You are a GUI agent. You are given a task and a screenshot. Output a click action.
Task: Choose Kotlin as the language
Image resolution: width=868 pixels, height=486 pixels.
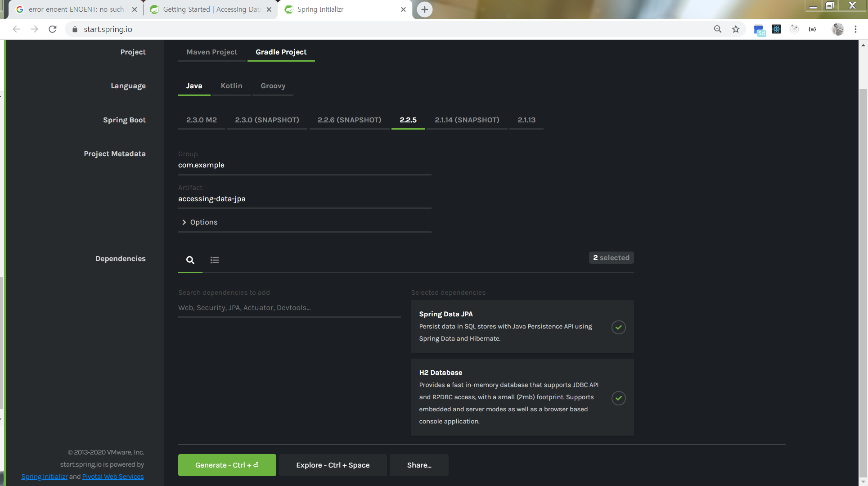coord(231,86)
